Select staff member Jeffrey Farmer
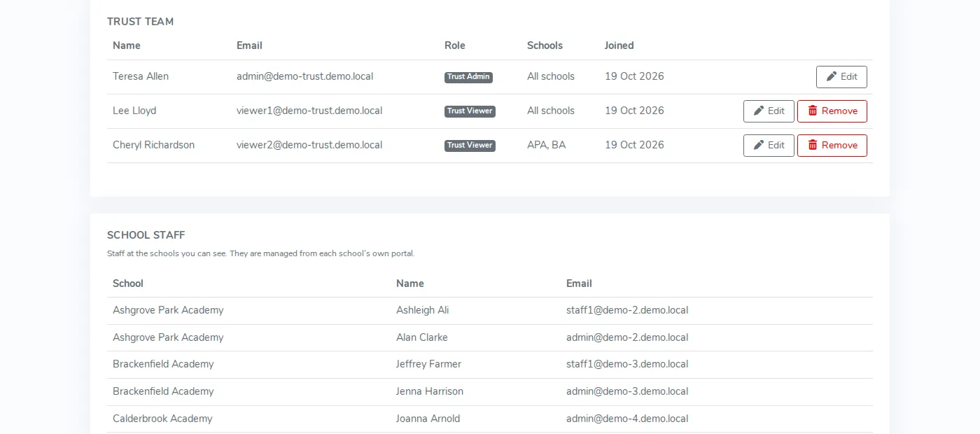 coord(428,364)
